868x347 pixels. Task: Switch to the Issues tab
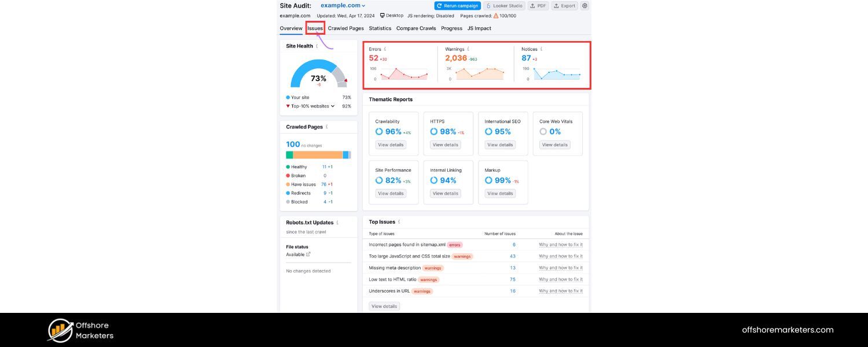(x=314, y=28)
